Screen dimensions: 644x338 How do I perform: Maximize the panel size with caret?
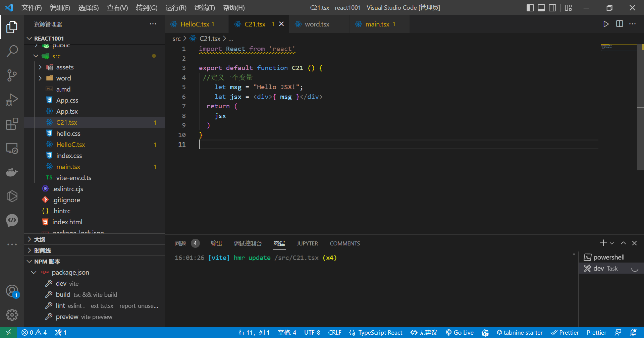coord(623,243)
